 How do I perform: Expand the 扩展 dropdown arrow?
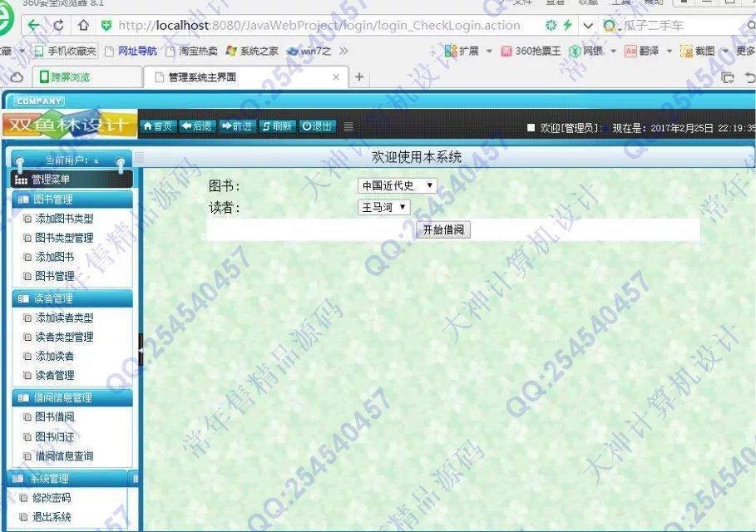click(x=489, y=51)
